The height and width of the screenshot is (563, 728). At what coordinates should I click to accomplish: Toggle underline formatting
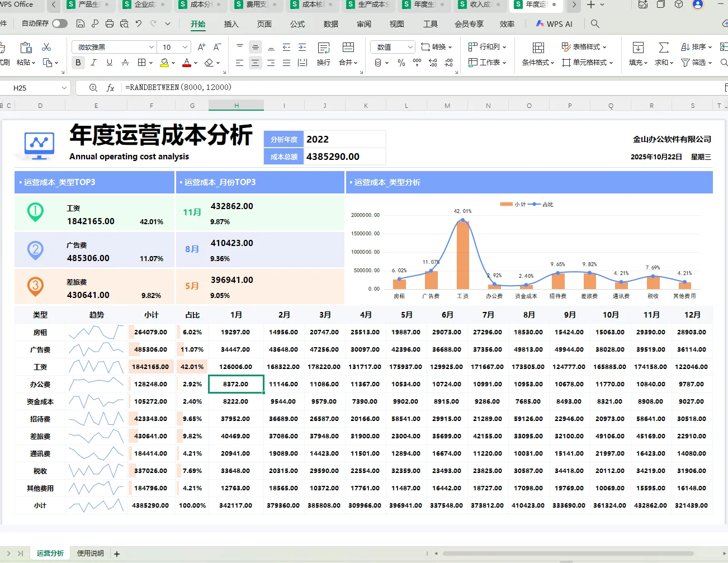109,63
